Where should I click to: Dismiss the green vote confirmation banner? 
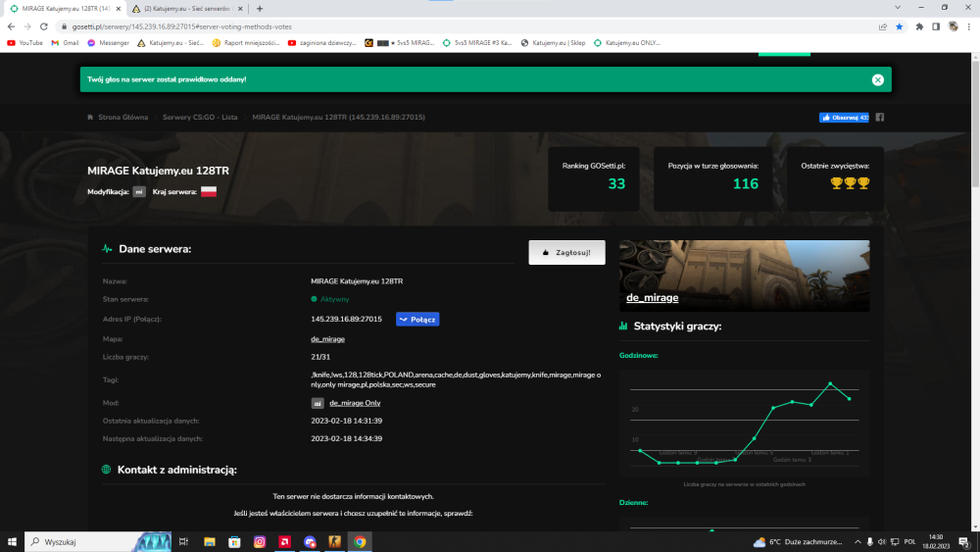tap(877, 79)
